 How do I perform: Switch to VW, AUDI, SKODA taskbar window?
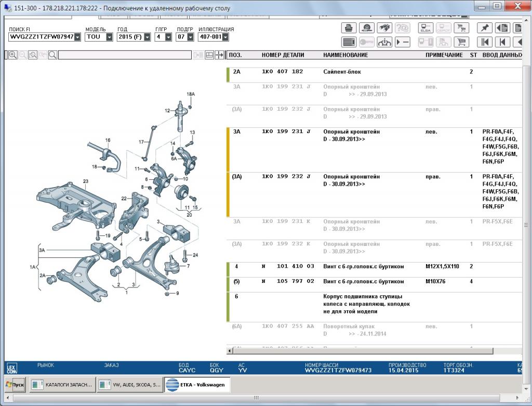point(130,385)
